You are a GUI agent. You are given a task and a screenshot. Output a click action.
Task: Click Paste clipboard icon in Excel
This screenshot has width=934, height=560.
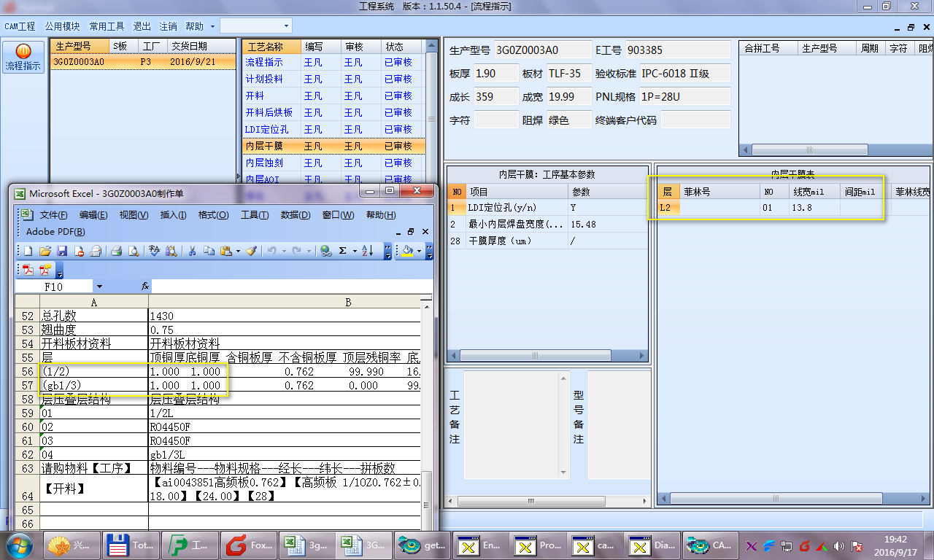pos(226,251)
